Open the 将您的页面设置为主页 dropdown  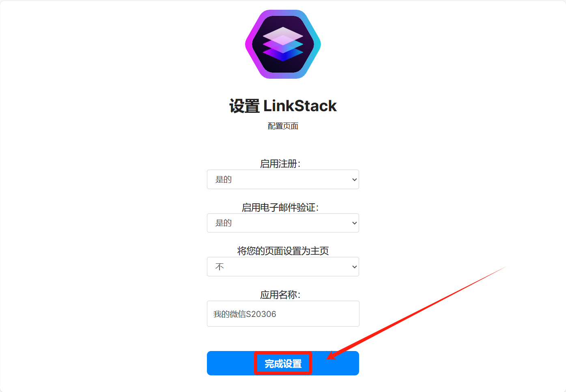pos(283,267)
